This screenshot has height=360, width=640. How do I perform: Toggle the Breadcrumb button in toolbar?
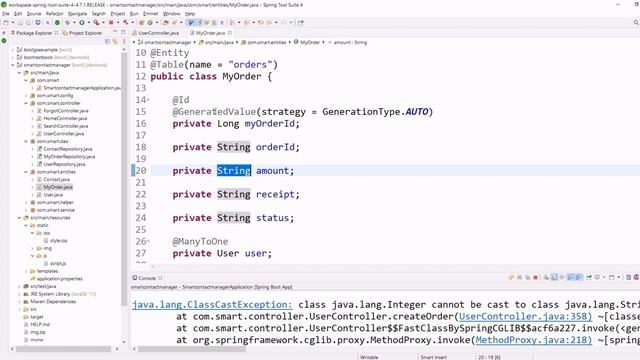click(x=191, y=22)
